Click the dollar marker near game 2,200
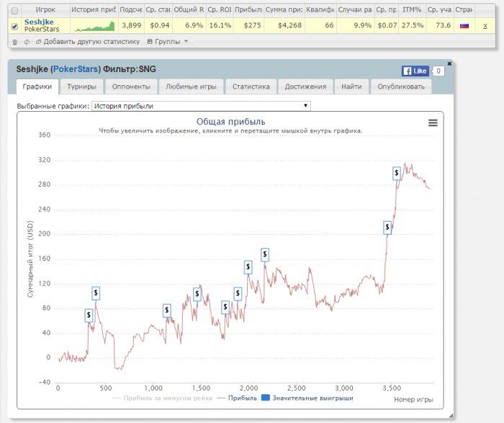The image size is (504, 423). (265, 254)
